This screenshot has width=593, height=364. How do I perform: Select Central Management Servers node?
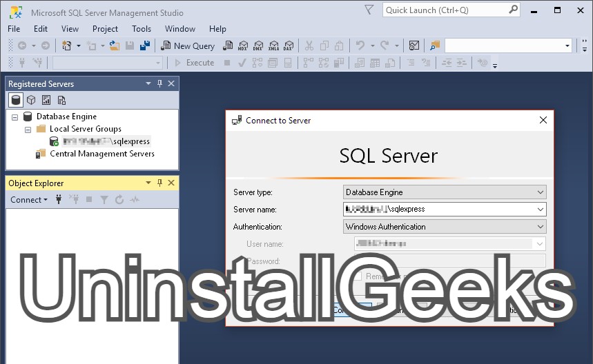pos(102,154)
